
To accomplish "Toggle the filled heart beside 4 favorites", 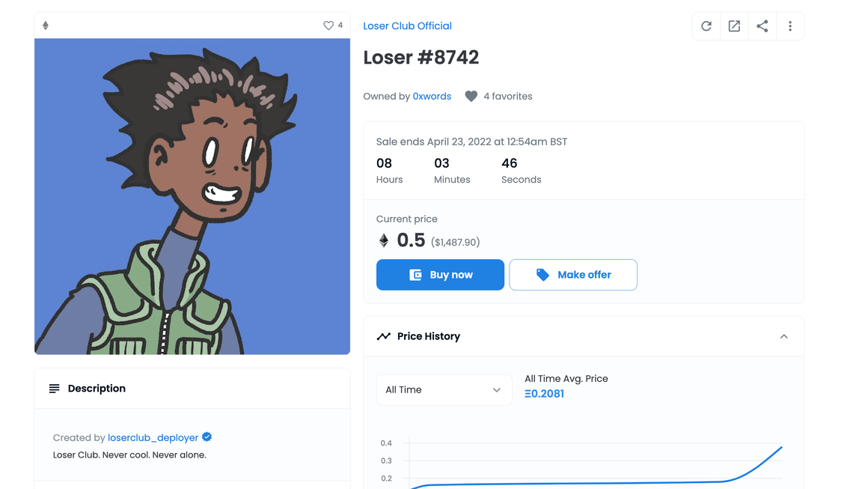I will pyautogui.click(x=471, y=97).
